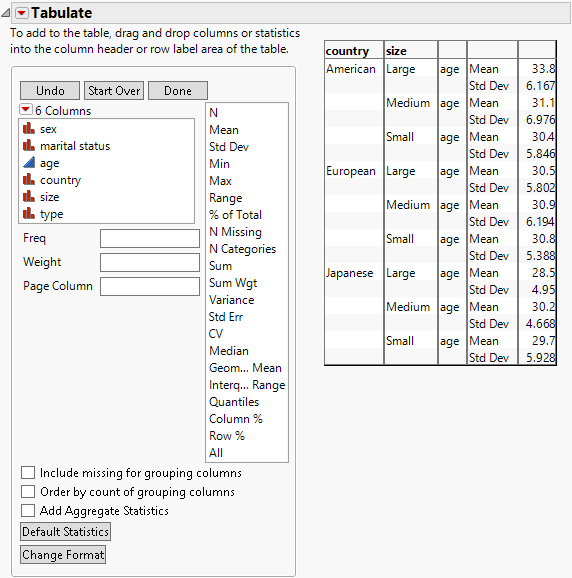Click the 4.95 Std Dev cell
572x578 pixels.
point(543,290)
